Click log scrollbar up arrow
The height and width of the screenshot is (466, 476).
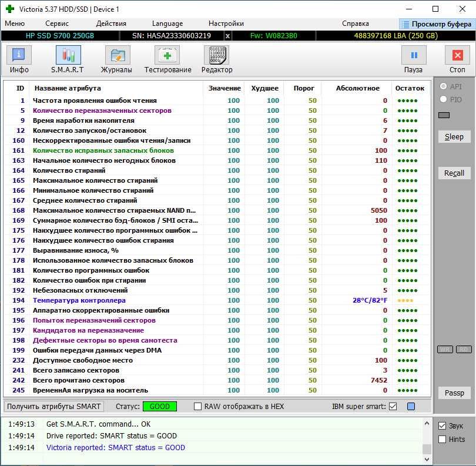427,423
